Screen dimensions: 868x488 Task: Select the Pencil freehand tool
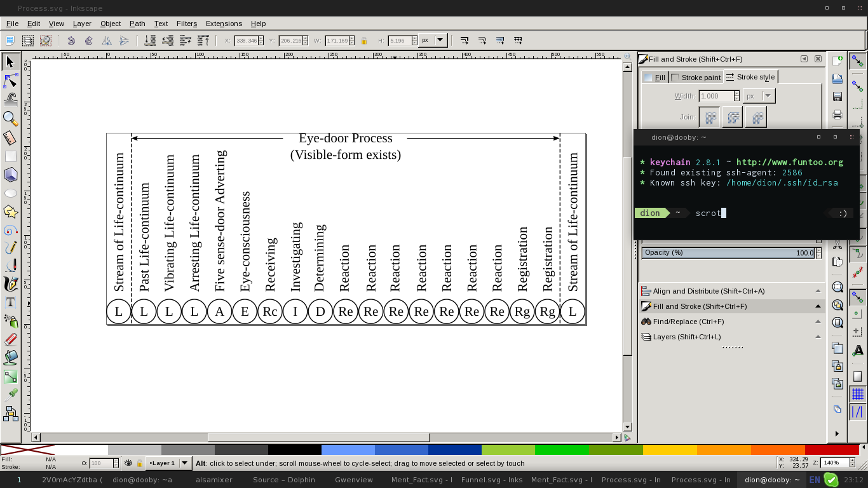[10, 248]
